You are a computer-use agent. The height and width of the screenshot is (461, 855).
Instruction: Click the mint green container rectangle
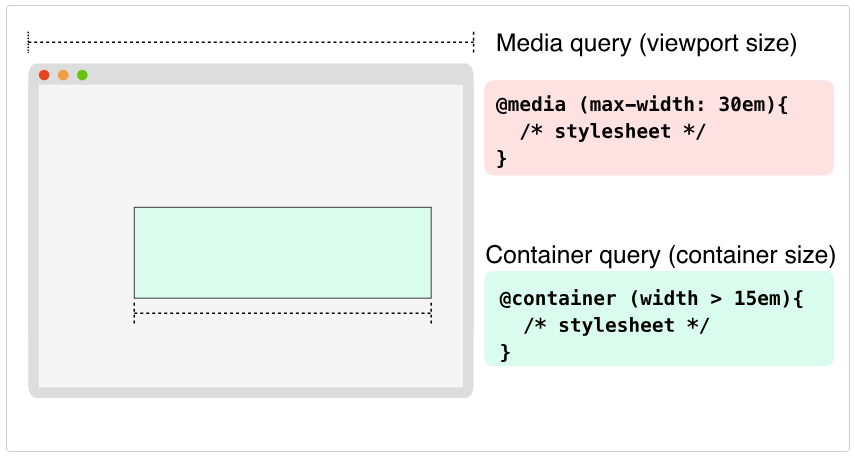coord(282,253)
